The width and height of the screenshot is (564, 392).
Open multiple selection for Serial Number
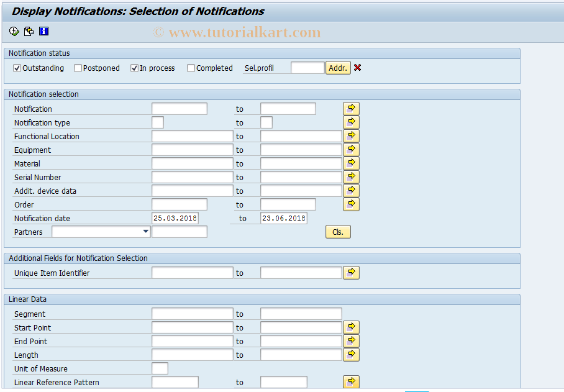(x=351, y=176)
